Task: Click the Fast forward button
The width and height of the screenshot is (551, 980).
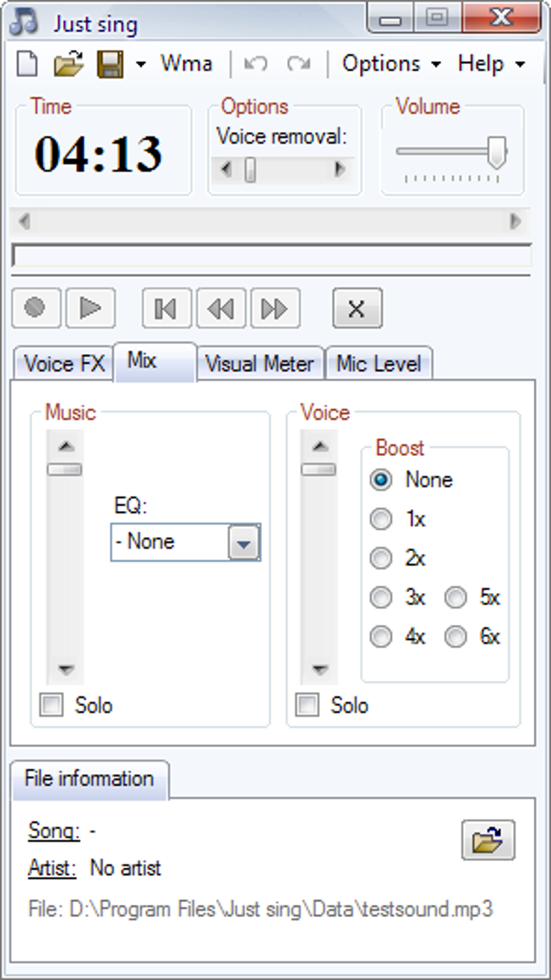Action: 275,309
